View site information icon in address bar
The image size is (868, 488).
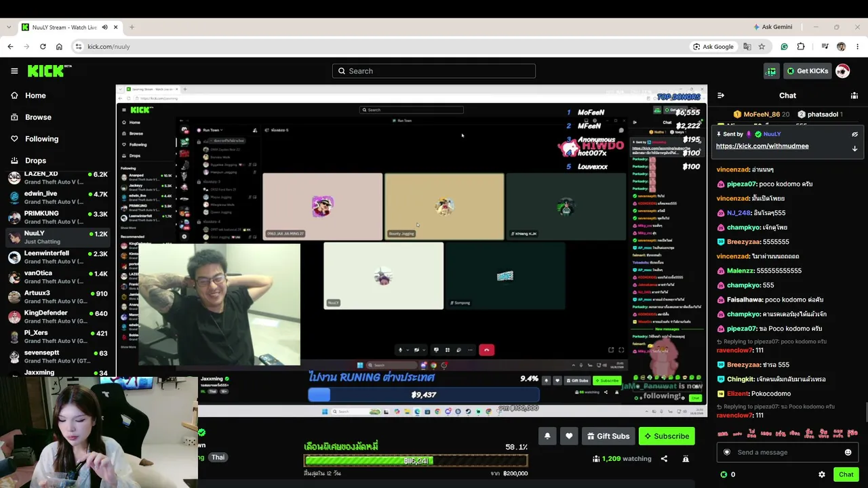tap(78, 47)
